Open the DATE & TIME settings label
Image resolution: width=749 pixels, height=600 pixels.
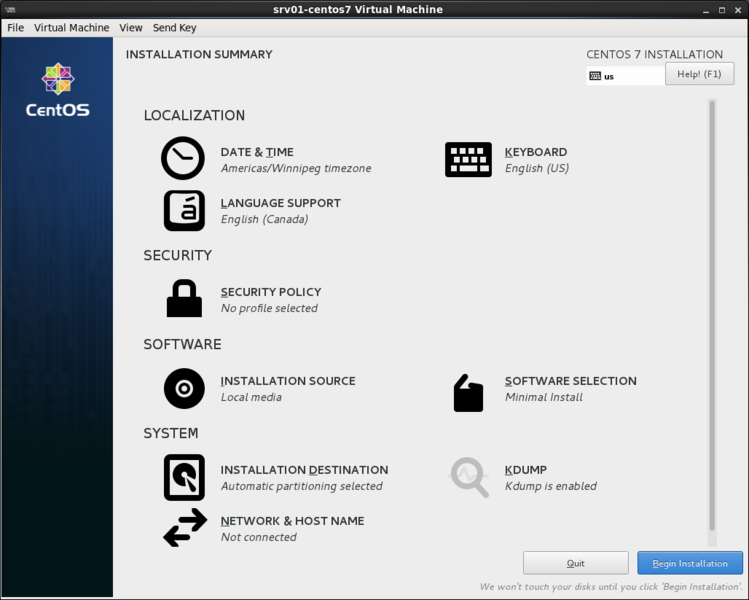click(257, 152)
